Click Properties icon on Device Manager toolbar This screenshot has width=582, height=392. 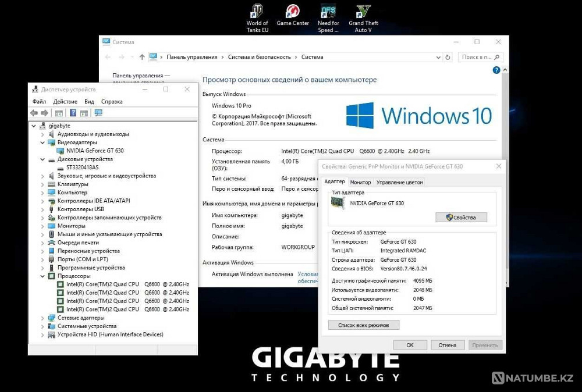click(x=59, y=113)
